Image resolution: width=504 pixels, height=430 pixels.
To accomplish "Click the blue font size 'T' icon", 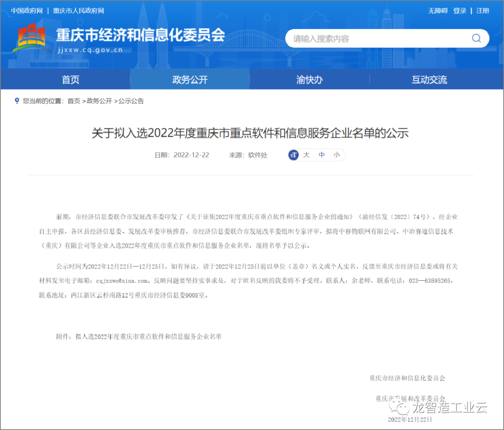I will 294,155.
